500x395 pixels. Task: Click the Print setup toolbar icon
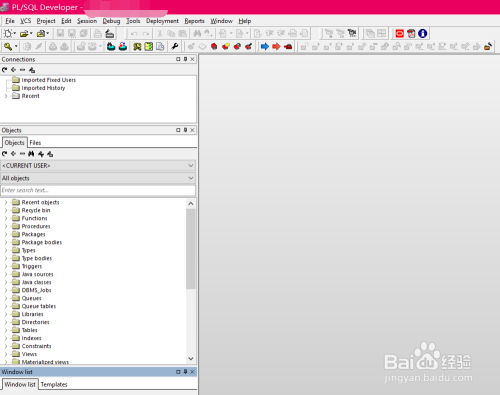click(109, 33)
